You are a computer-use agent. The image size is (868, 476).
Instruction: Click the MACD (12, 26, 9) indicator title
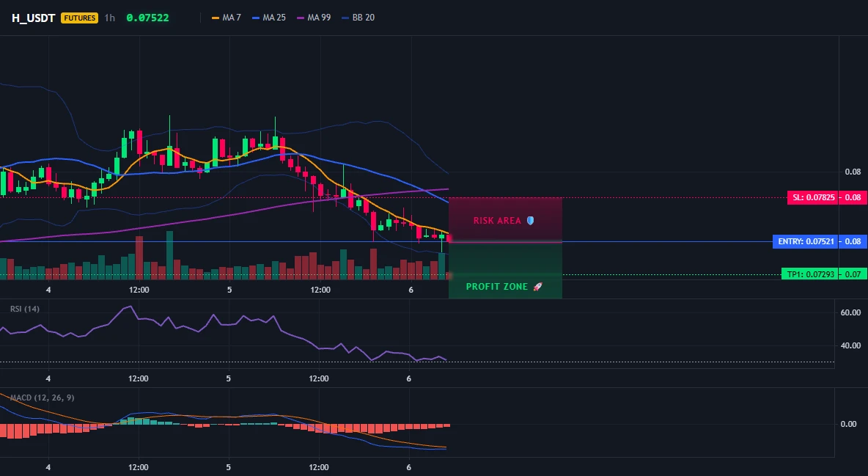pos(42,398)
